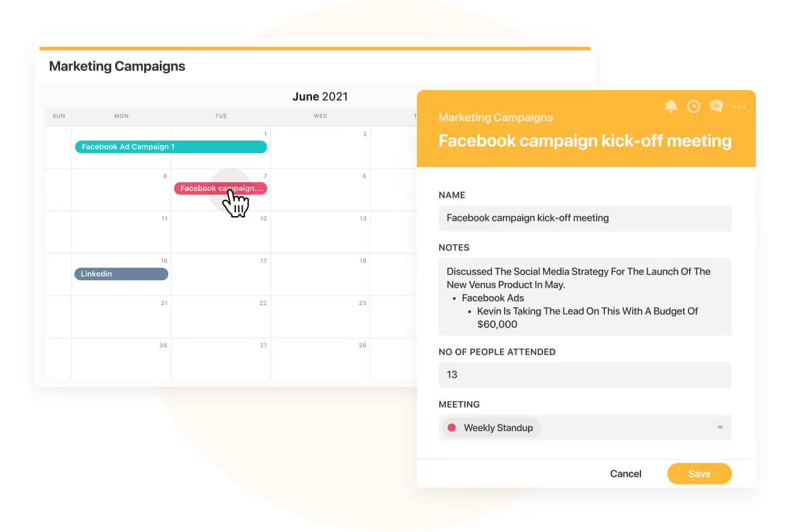Click the Cancel button

625,474
